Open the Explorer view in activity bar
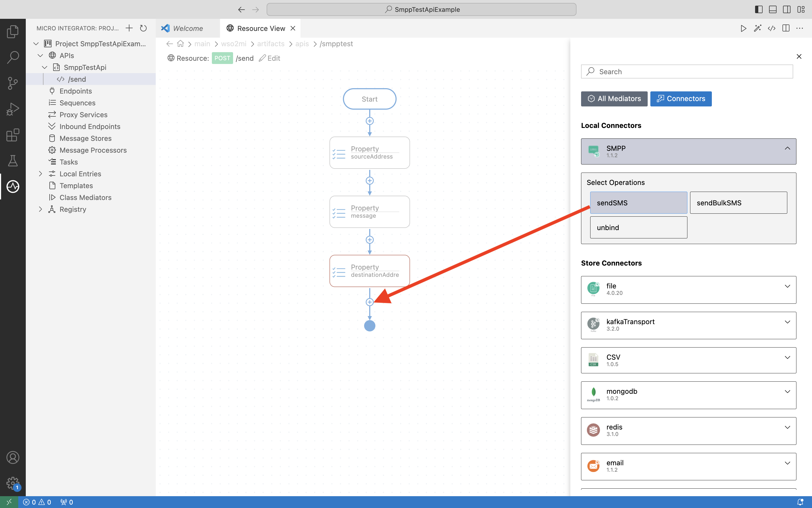This screenshot has width=812, height=508. click(13, 32)
